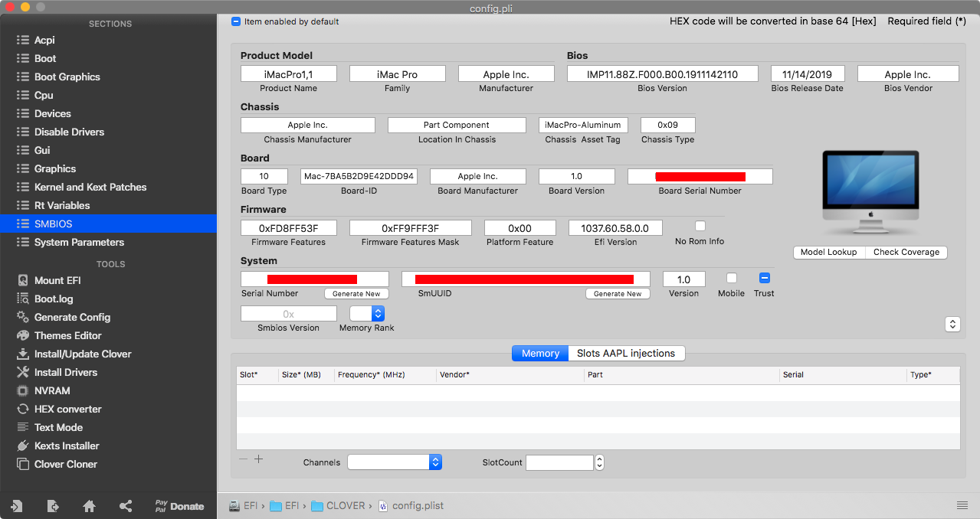Open Install/Update Clover icon
This screenshot has height=519, width=980.
click(x=23, y=354)
